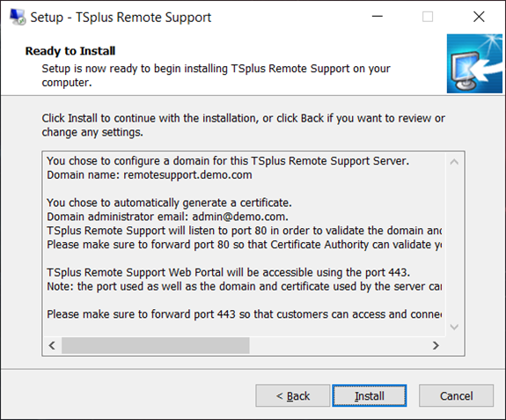The image size is (506, 420).
Task: Go back with the Back button
Action: (x=293, y=395)
